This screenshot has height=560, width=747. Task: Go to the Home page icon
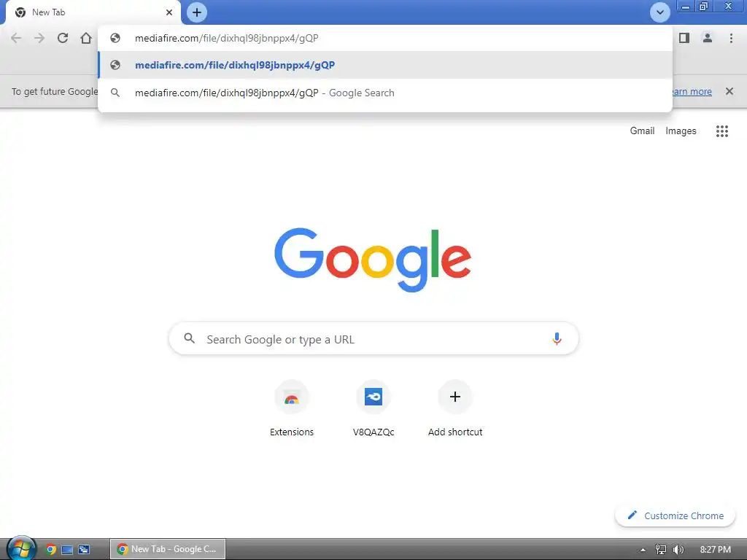point(86,38)
